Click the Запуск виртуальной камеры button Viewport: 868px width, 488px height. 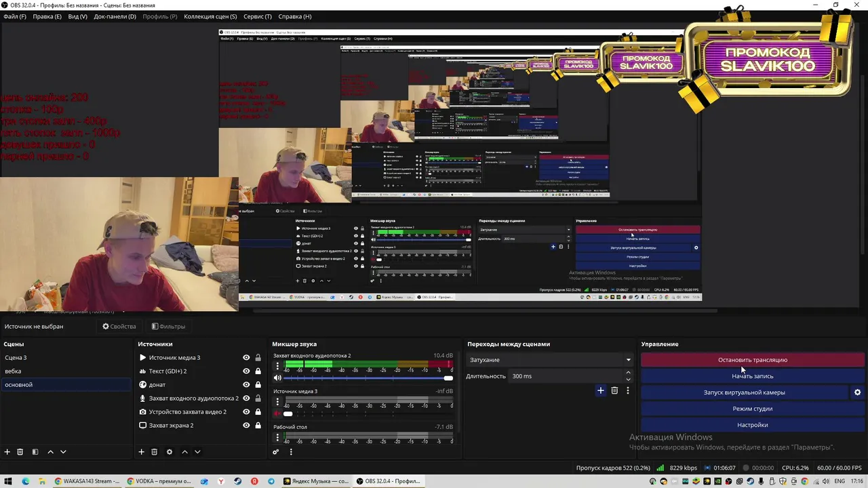pyautogui.click(x=745, y=392)
